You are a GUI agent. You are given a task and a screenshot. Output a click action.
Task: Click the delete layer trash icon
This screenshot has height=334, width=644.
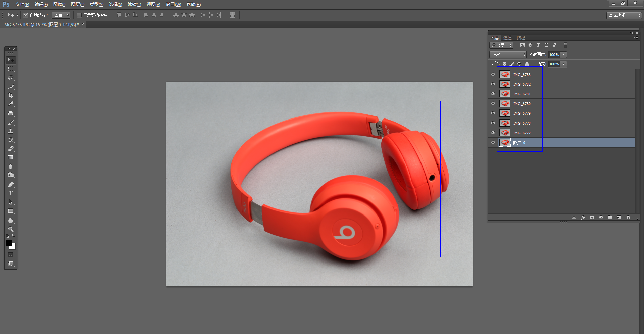coord(628,218)
